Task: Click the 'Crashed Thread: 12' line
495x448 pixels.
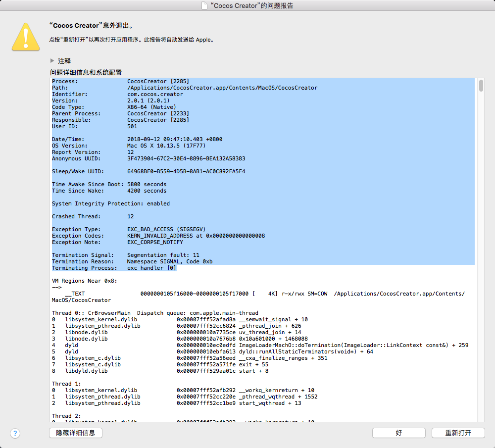Action: coord(93,217)
